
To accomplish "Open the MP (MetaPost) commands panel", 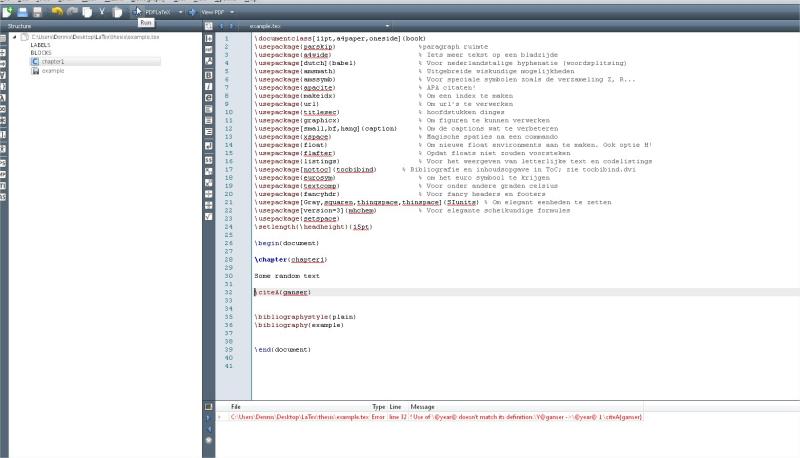I will [x=3, y=174].
